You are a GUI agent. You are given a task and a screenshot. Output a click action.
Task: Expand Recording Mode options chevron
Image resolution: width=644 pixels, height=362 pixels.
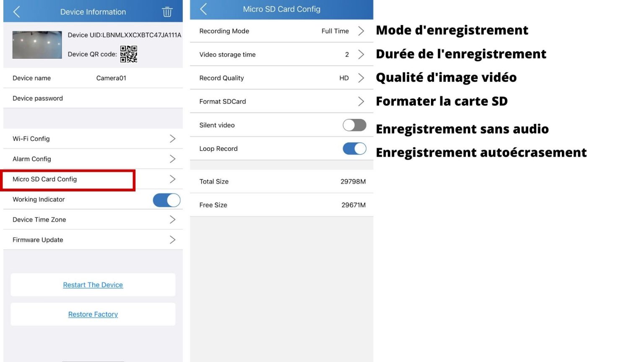pyautogui.click(x=361, y=31)
